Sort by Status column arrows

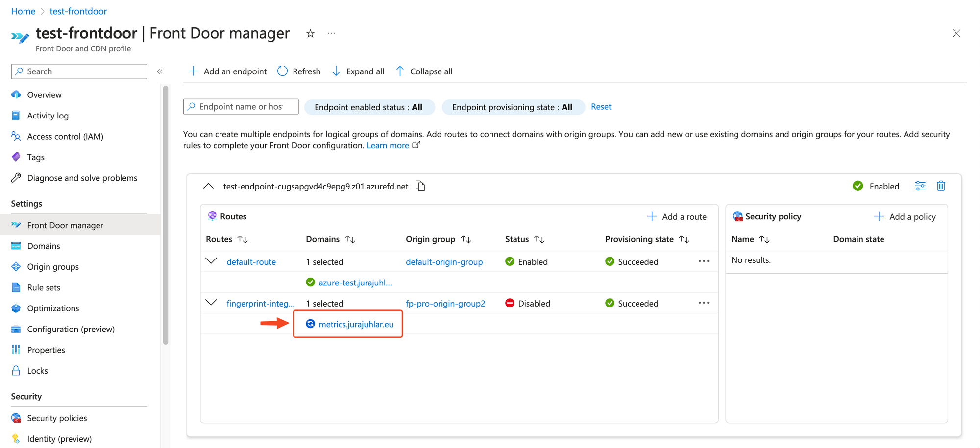point(539,239)
